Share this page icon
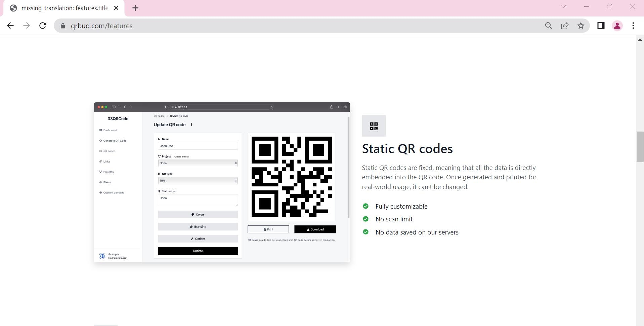Viewport: 644px width, 326px height. click(565, 26)
